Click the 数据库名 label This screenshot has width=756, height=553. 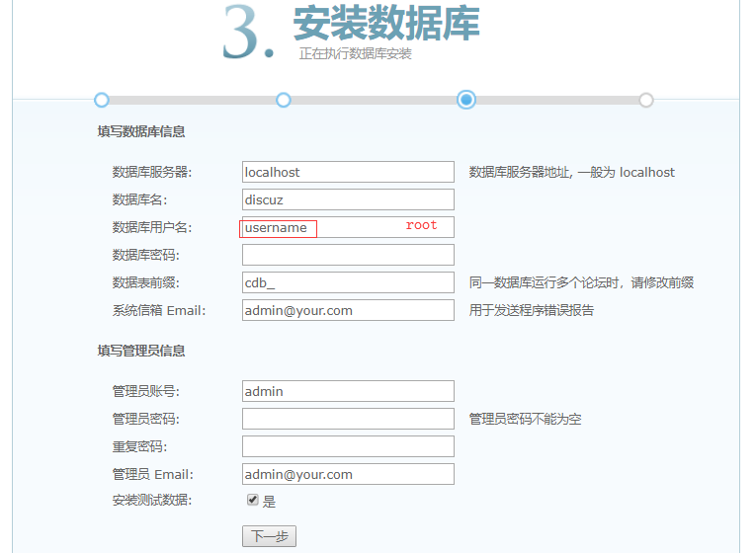[139, 199]
